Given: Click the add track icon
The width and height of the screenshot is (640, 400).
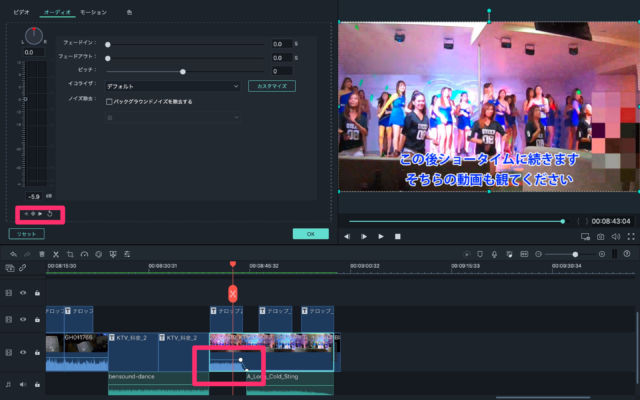Looking at the screenshot, I should (x=10, y=268).
